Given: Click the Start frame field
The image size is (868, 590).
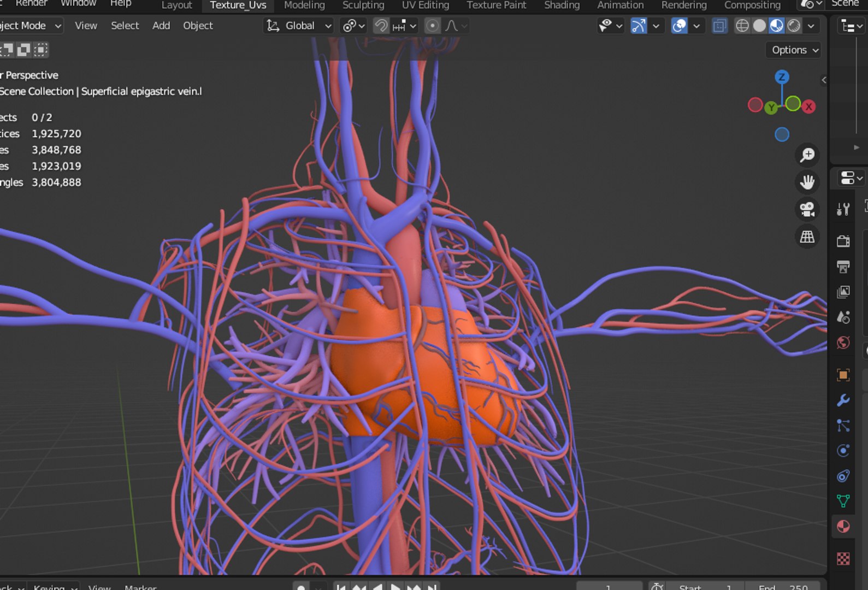Looking at the screenshot, I should click(705, 587).
